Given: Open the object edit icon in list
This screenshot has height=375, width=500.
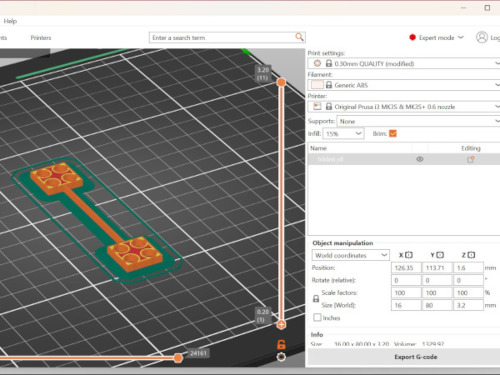Looking at the screenshot, I should 470,159.
